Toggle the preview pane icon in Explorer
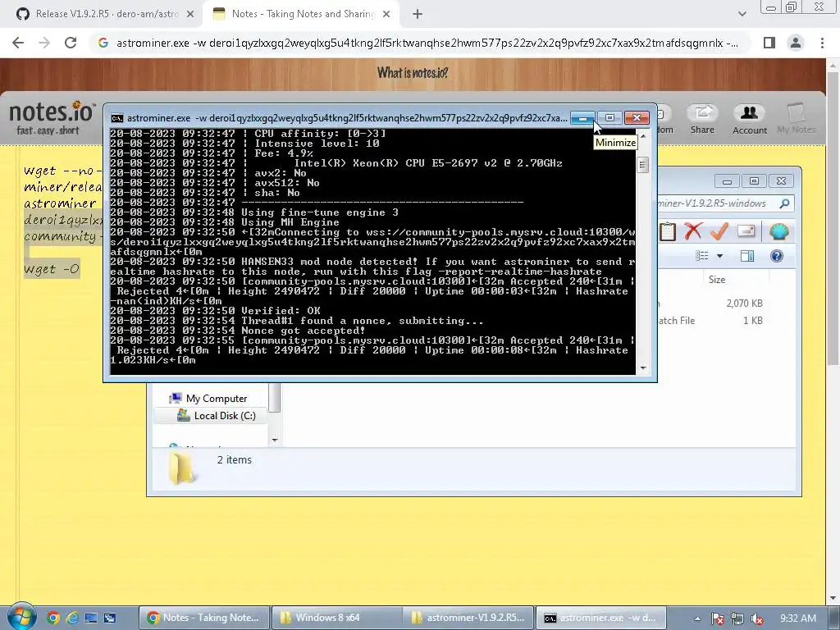Image resolution: width=840 pixels, height=630 pixels. point(746,256)
